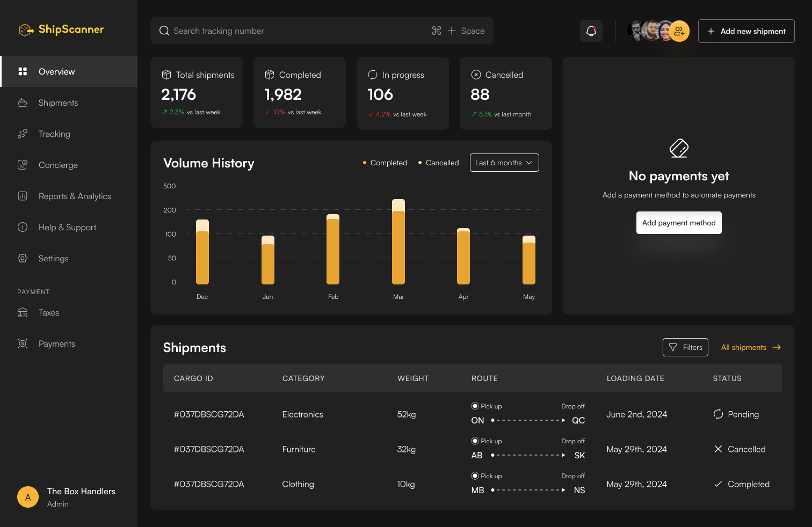Select Pick up radio for Furniture shipment
Screen dimensions: 812x527
click(x=475, y=441)
